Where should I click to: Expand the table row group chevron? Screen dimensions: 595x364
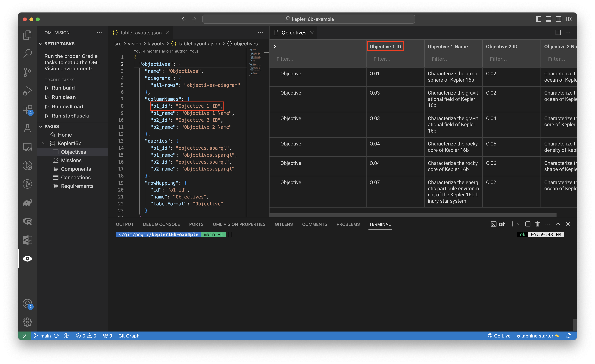[275, 47]
